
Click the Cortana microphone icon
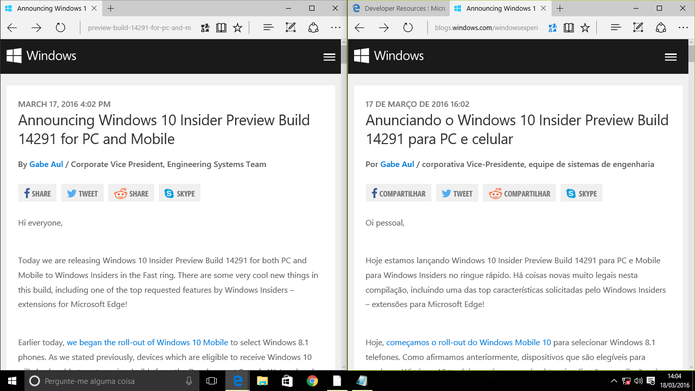189,381
